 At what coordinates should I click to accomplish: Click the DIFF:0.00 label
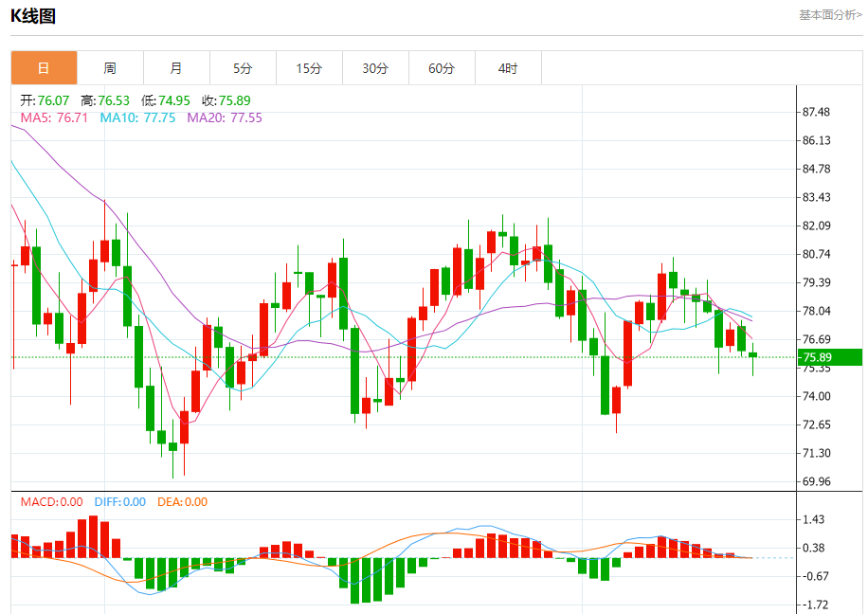point(120,502)
